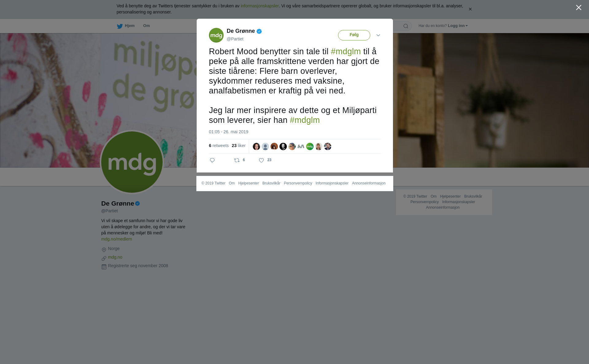The height and width of the screenshot is (364, 589).
Task: Open the first #mdglm hashtag link
Action: point(346,51)
